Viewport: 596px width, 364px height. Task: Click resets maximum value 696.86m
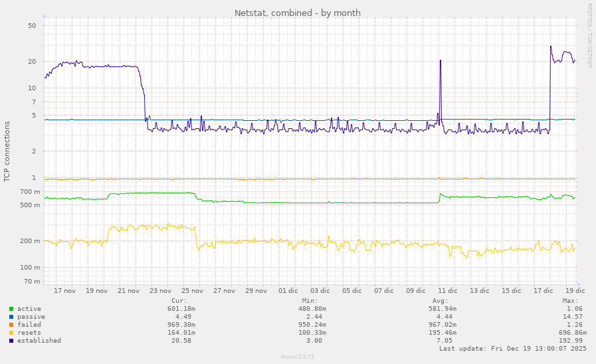[x=573, y=333]
